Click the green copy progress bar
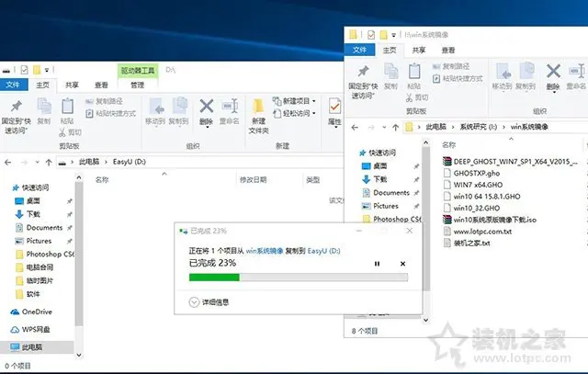This screenshot has height=374, width=588. [x=298, y=278]
